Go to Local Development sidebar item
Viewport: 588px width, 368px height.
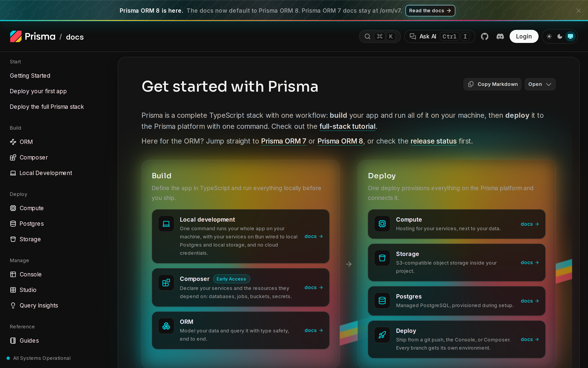[x=46, y=173]
